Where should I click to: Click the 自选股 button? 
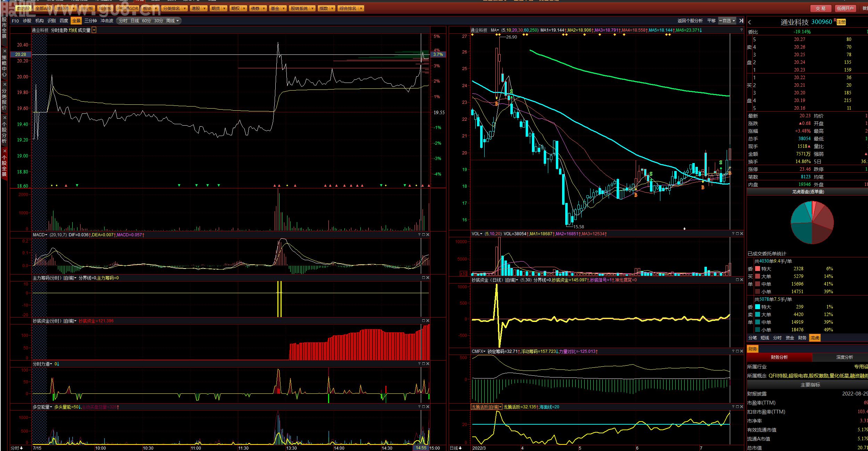point(23,8)
